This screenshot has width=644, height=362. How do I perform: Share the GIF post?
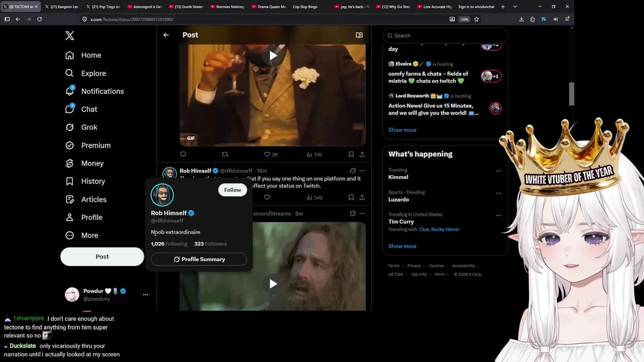tap(362, 154)
